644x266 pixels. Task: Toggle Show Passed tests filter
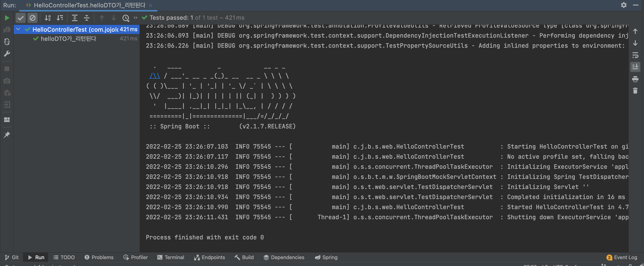20,18
